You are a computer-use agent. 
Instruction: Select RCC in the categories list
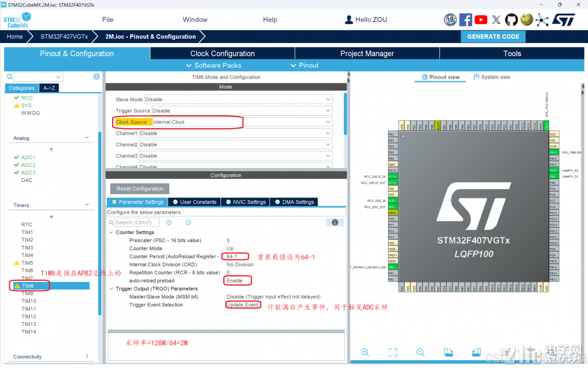[27, 98]
